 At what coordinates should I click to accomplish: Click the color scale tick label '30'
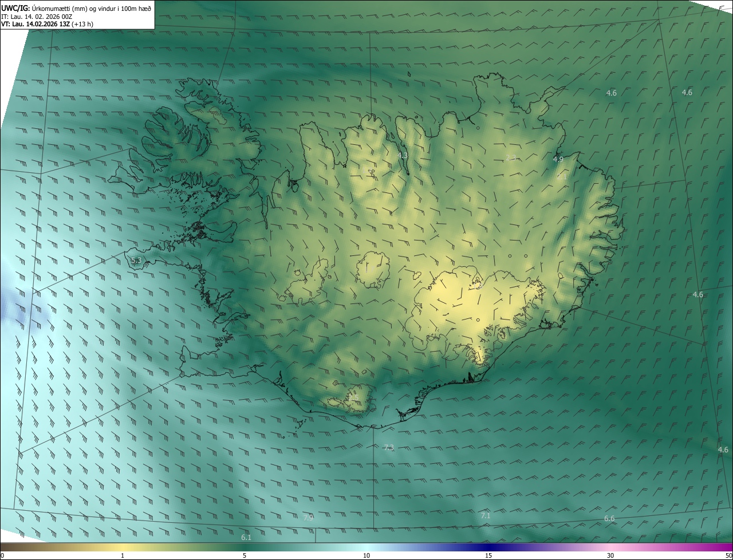click(x=610, y=555)
